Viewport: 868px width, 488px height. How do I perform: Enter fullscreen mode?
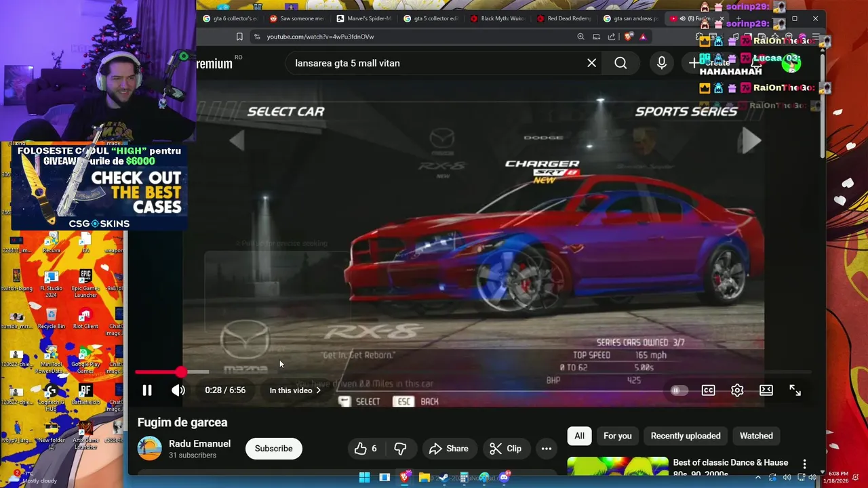click(x=795, y=390)
